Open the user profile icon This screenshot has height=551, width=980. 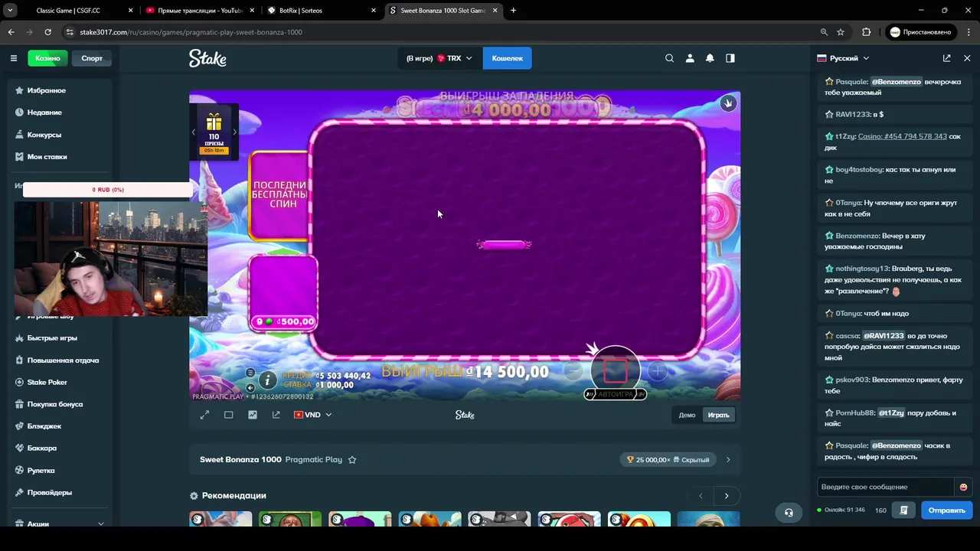pos(690,58)
